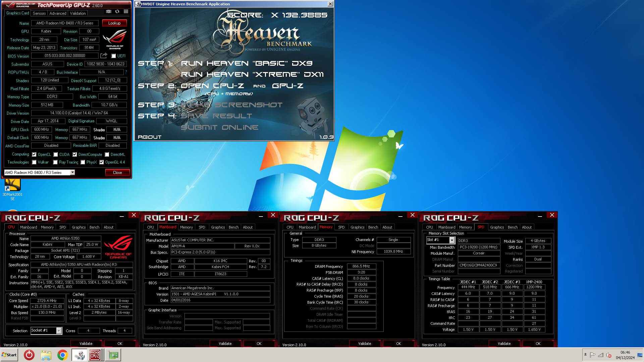Toggle the UEFI checkbox in GPU-Z
Image resolution: width=644 pixels, height=362 pixels.
[x=114, y=56]
